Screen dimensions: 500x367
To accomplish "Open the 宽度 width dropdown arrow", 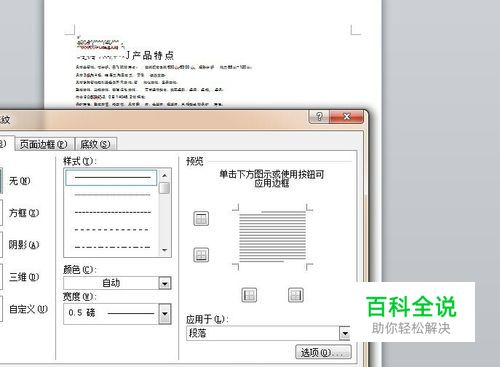I will 165,313.
